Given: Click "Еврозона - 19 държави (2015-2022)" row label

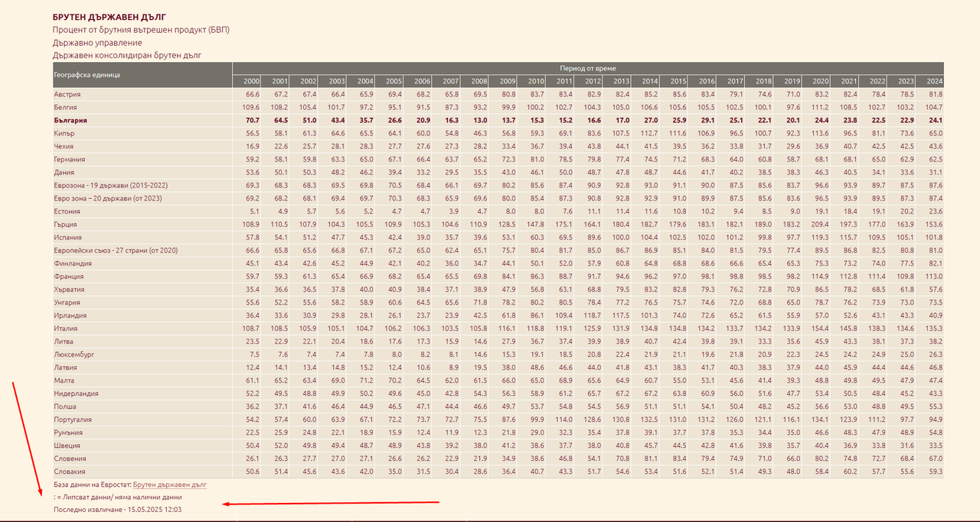Looking at the screenshot, I should [110, 185].
